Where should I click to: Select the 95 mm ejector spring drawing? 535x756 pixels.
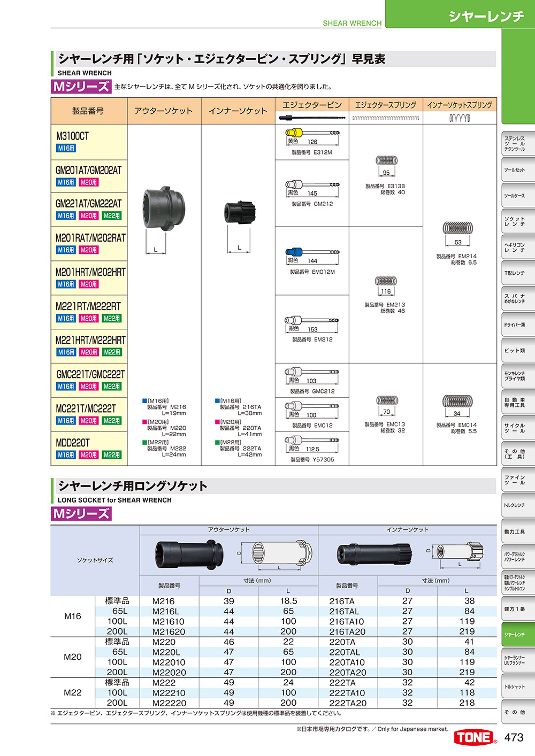(x=386, y=160)
